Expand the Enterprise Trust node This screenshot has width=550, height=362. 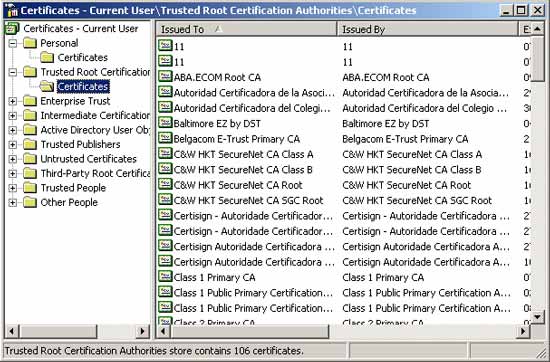[13, 101]
